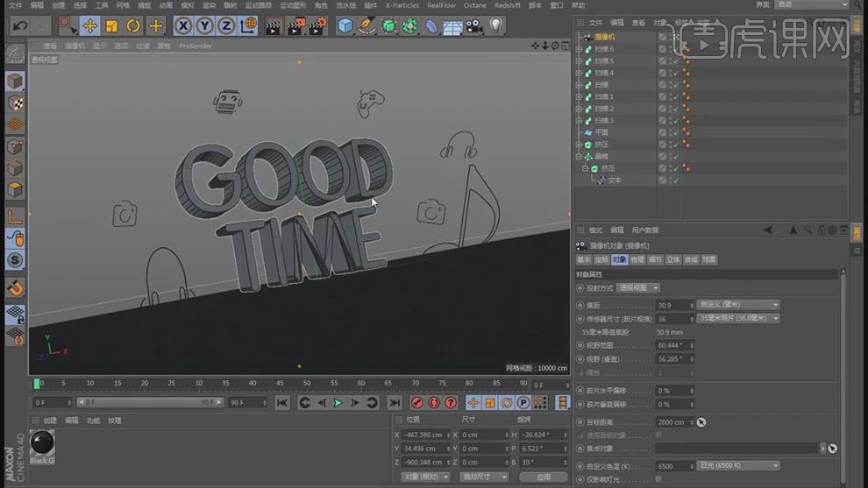Viewport: 868px width, 488px height.
Task: Toggle the X axis lock
Action: point(183,25)
